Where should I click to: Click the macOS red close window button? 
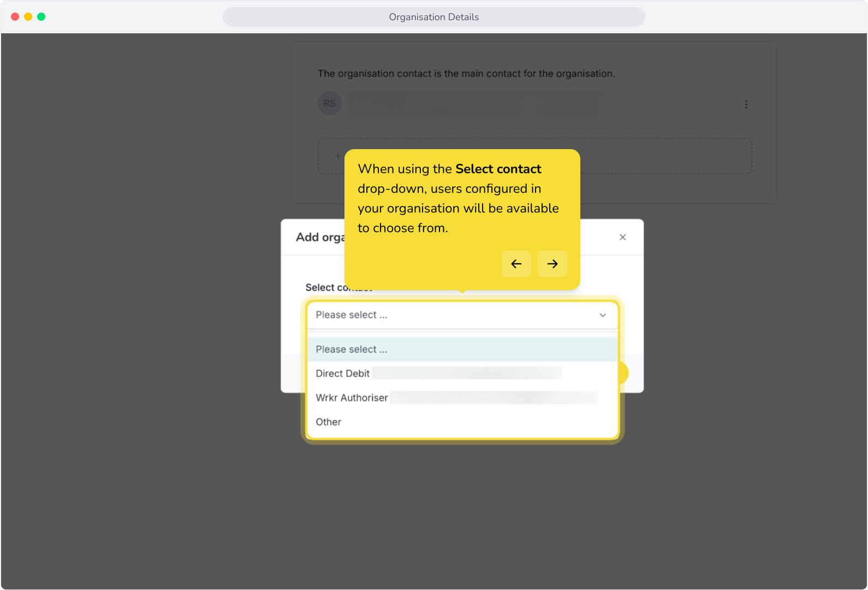[15, 17]
